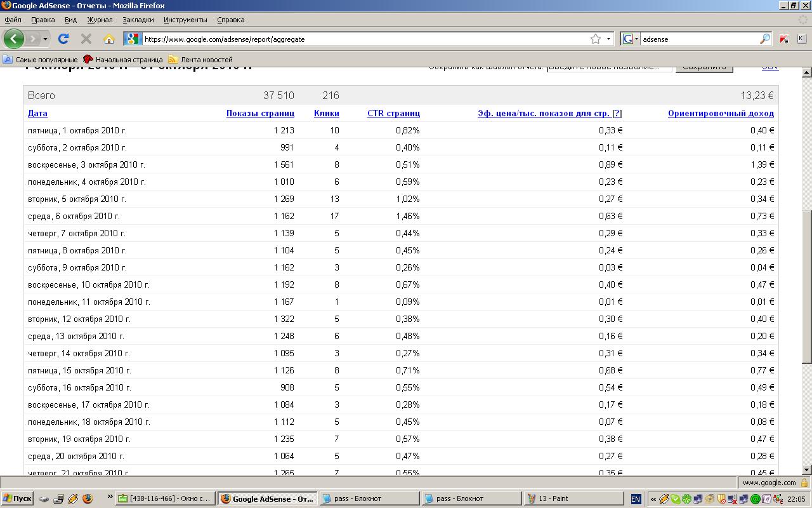Expand the URL bar history dropdown
This screenshot has height=508, width=812.
(608, 39)
